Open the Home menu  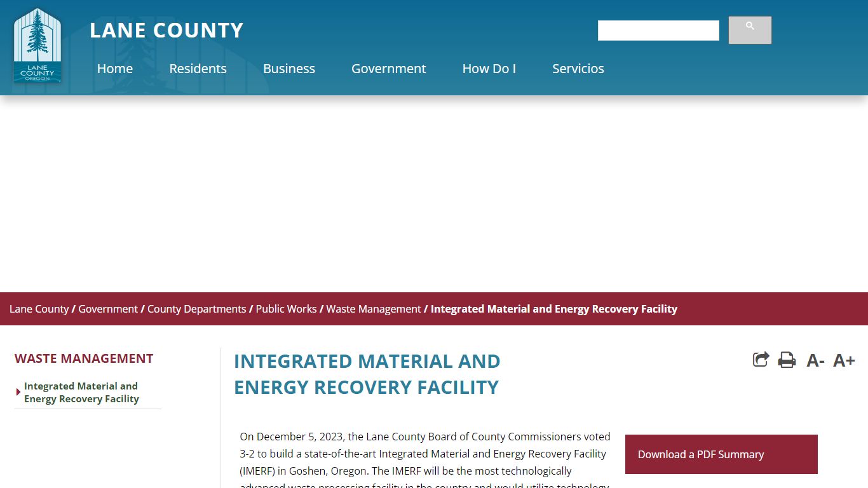click(115, 69)
